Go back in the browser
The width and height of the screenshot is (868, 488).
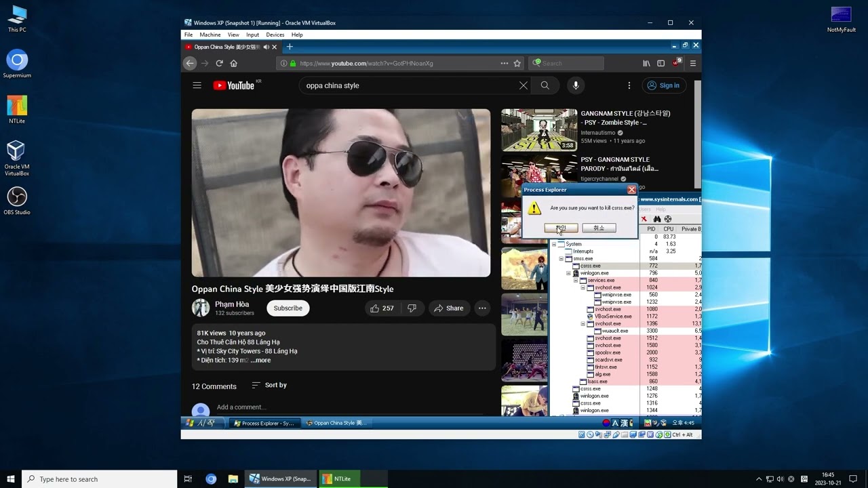coord(190,63)
